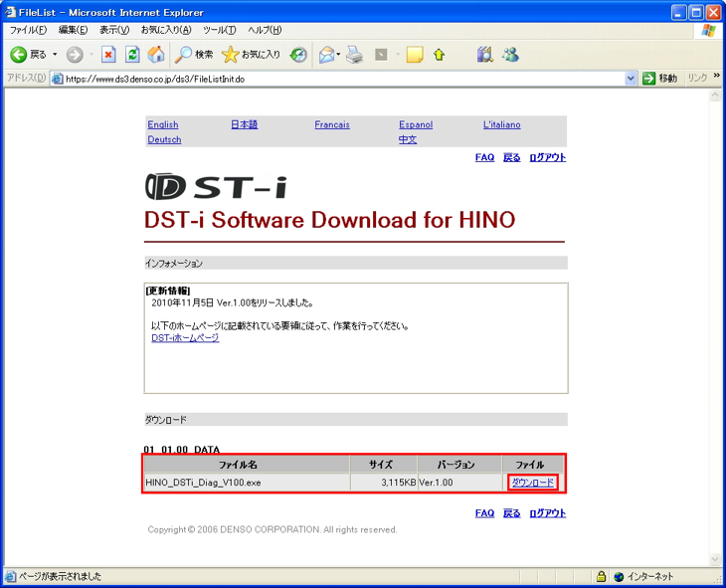726x588 pixels.
Task: Open the 編集(E) menu
Action: (x=73, y=30)
